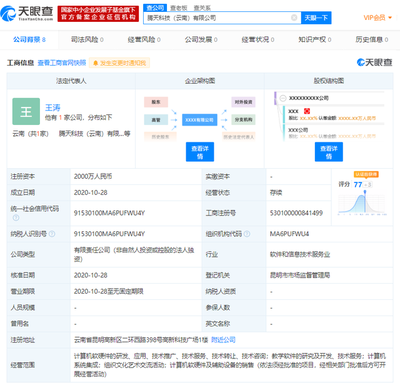Viewport: 400px width, 383px height.
Task: Collapse the XXXXXXXXX公司 equity tree node
Action: point(283,98)
